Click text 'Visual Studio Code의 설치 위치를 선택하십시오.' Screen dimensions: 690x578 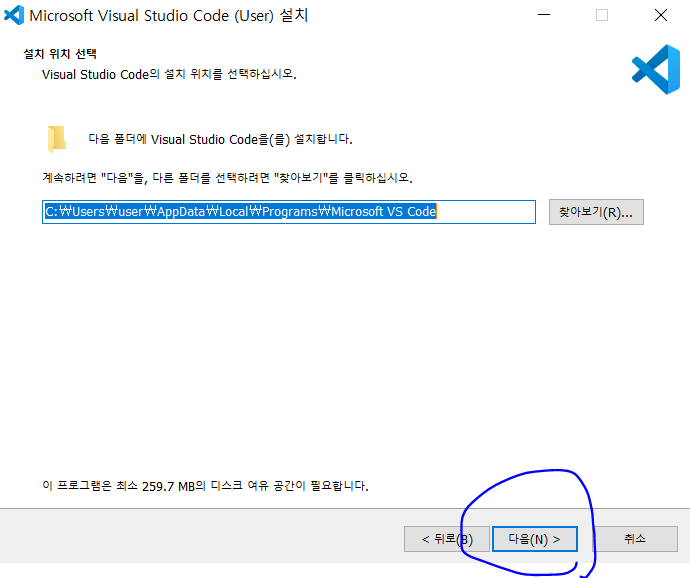169,74
